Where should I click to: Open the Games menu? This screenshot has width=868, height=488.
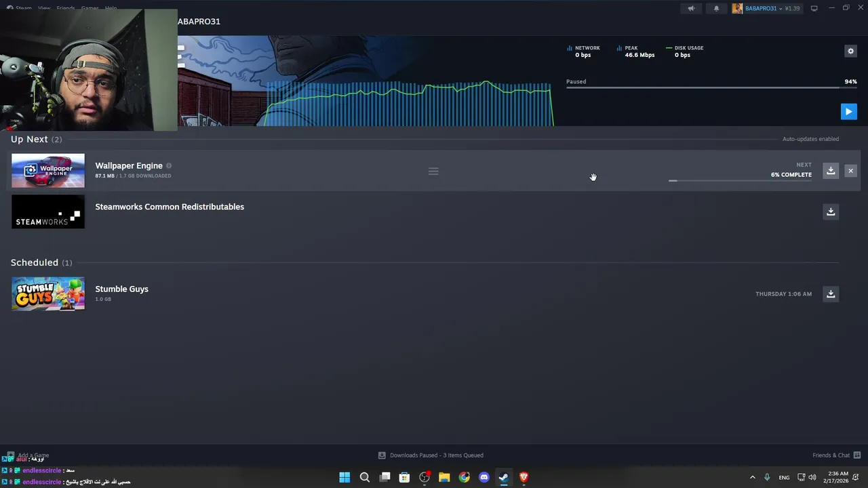(90, 8)
